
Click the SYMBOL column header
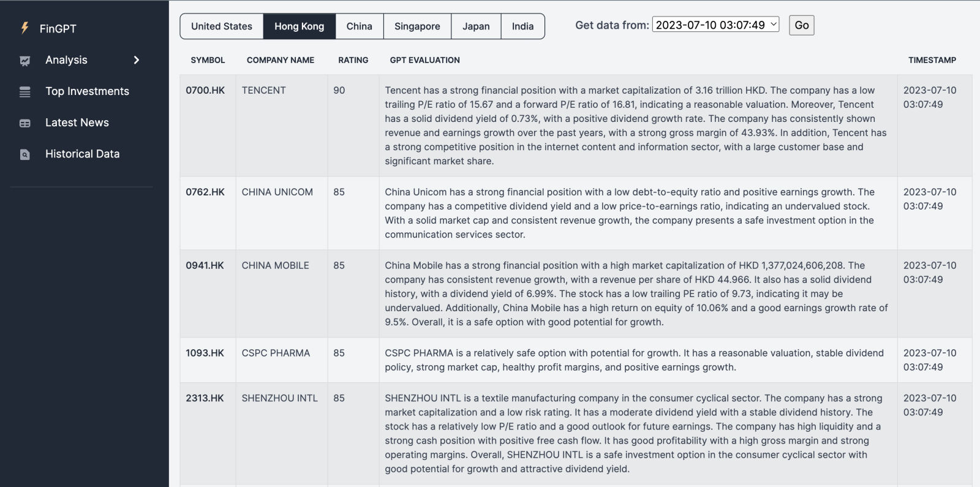tap(208, 60)
